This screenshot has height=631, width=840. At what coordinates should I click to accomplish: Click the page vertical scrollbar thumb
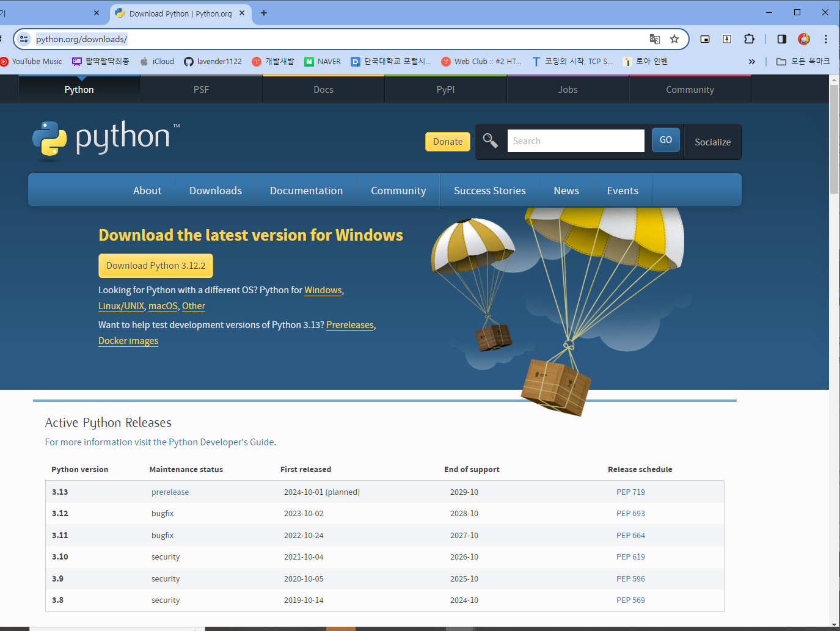pos(834,140)
